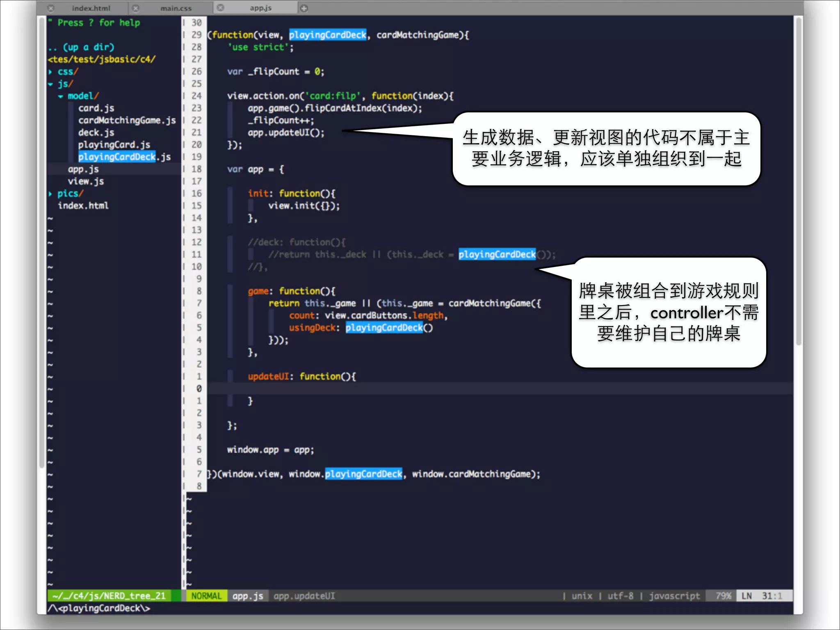Click app.updateUI() call inside the handler
840x630 pixels.
tap(286, 132)
